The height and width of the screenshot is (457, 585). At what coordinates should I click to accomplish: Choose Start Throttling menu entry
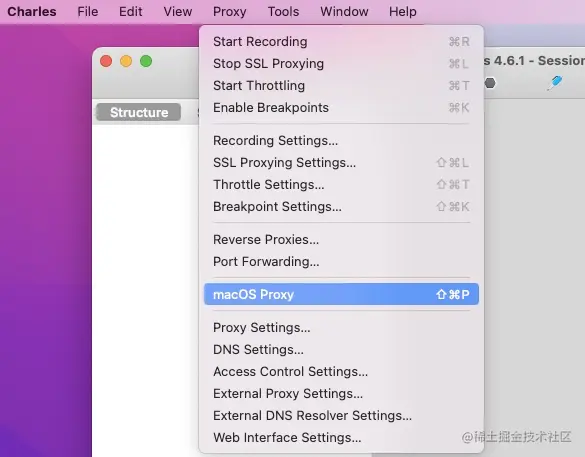tap(341, 85)
